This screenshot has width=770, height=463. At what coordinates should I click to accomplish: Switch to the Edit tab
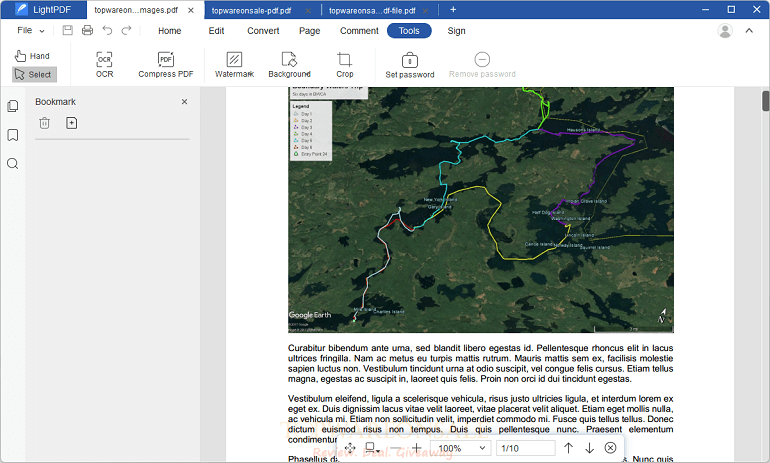pos(216,30)
